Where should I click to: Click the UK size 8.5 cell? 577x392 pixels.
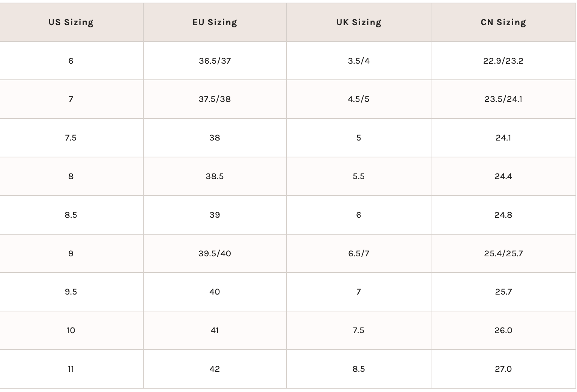tap(359, 369)
